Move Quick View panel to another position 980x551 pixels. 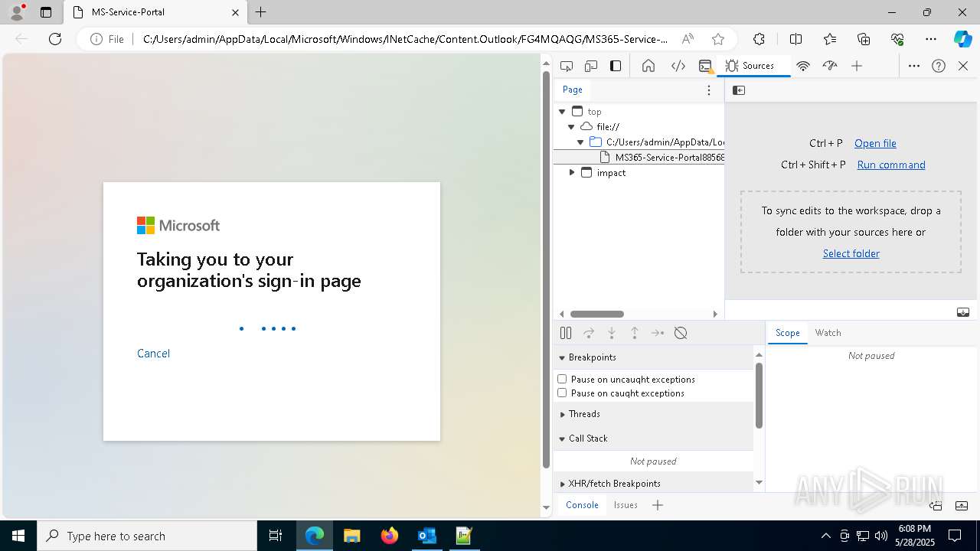click(936, 505)
